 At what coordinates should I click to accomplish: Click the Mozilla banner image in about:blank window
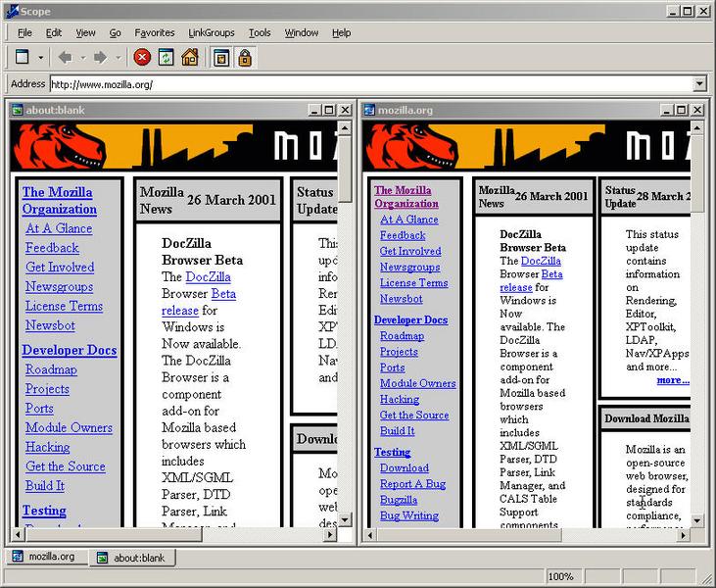[173, 146]
